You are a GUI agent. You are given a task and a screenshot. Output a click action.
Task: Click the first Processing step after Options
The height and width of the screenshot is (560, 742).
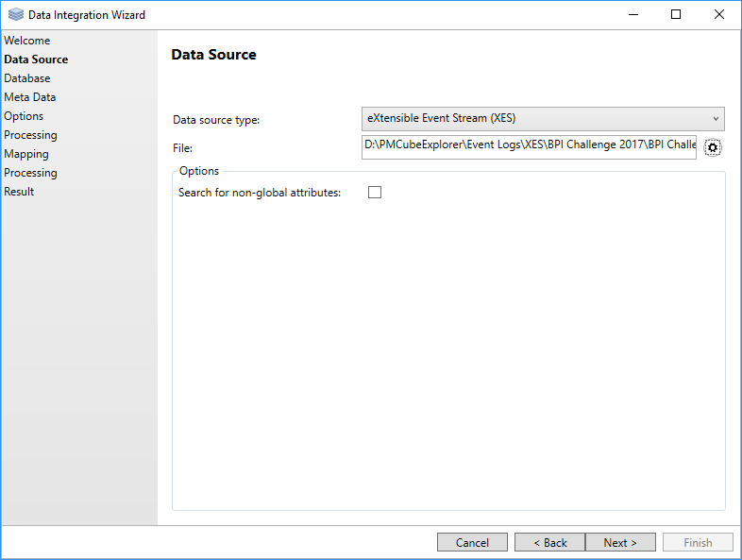(x=30, y=135)
